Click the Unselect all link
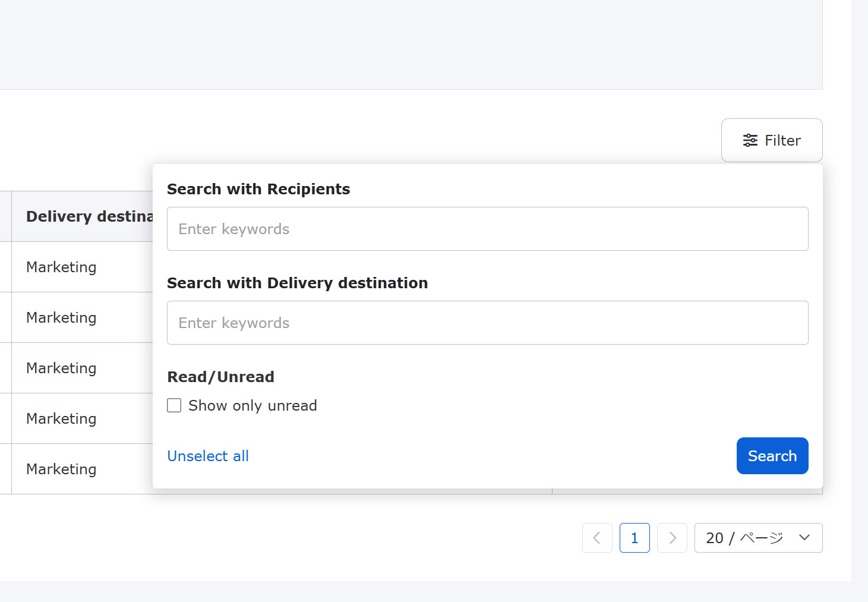The width and height of the screenshot is (868, 602). point(208,456)
